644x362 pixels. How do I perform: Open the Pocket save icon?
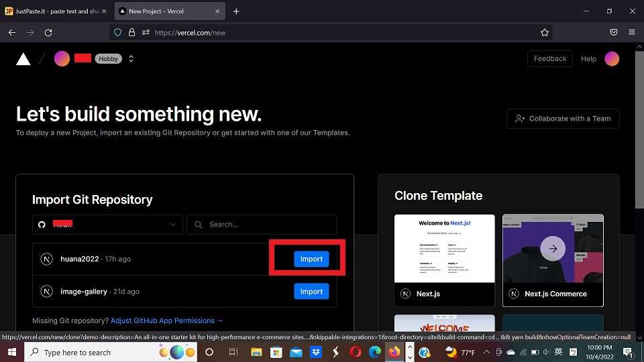614,32
